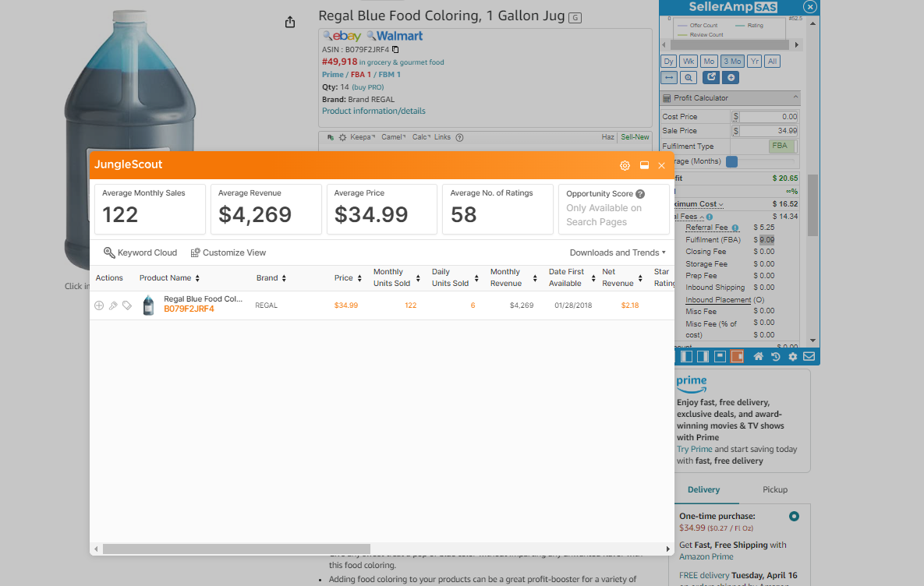
Task: Click the Try Prime link
Action: (694, 450)
